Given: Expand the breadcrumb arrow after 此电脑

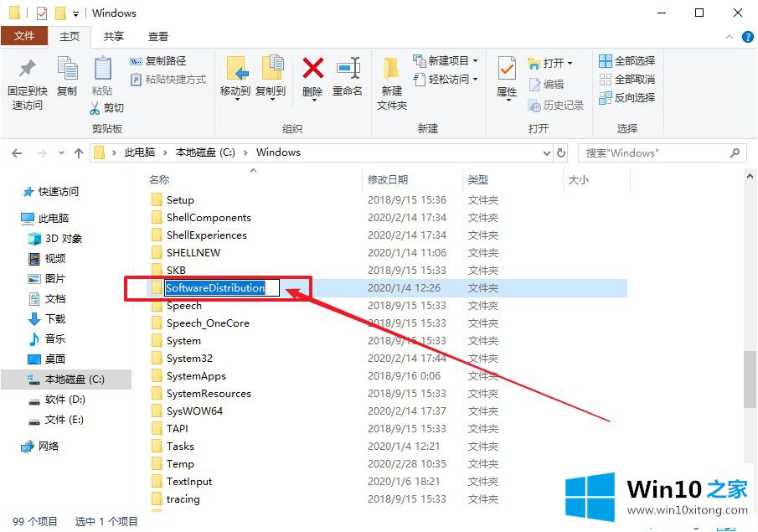Looking at the screenshot, I should pyautogui.click(x=165, y=152).
